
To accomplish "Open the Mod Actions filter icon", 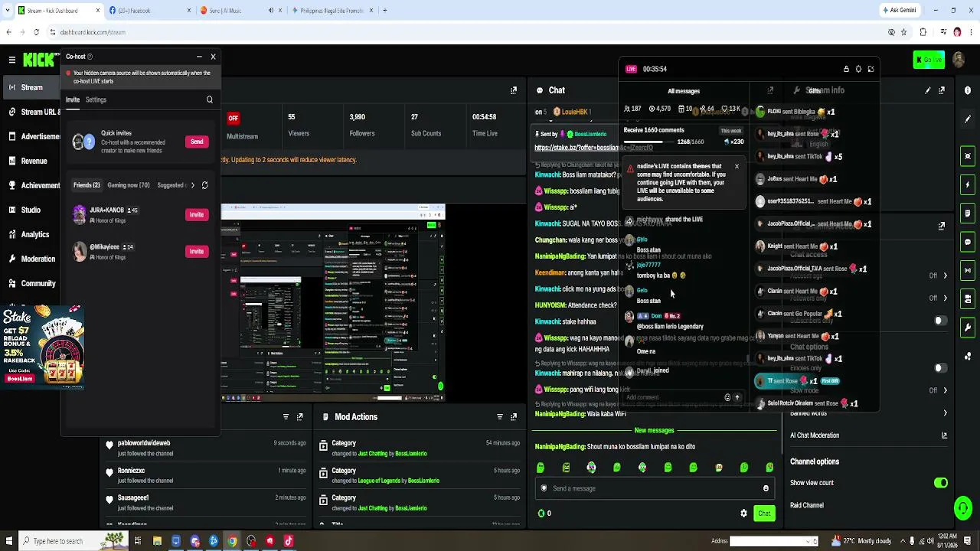I will [x=500, y=417].
